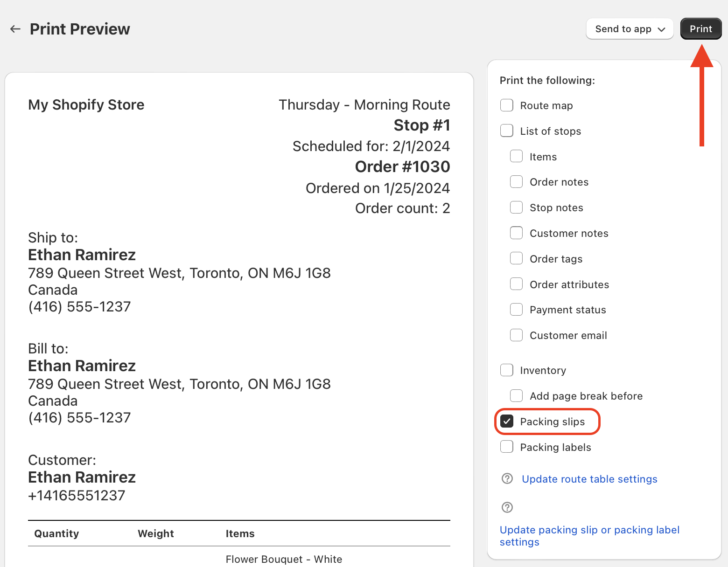Screen dimensions: 728x567
Task: Enable Order notes printing
Action: [x=516, y=181]
